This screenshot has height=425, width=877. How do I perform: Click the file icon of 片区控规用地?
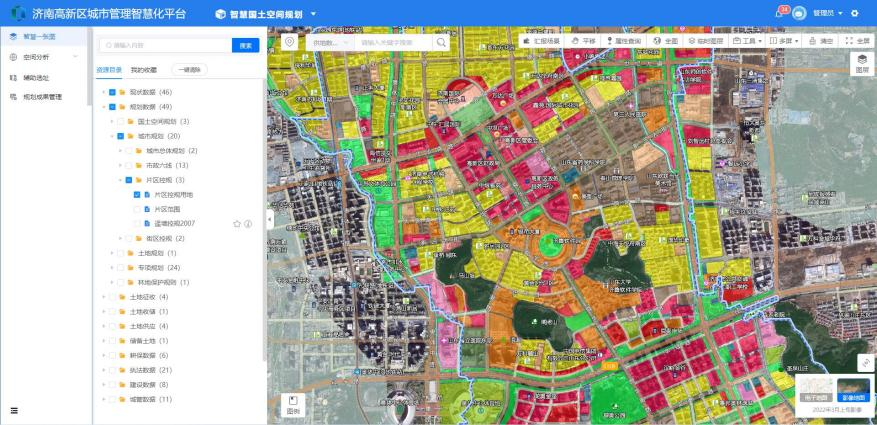pyautogui.click(x=148, y=195)
